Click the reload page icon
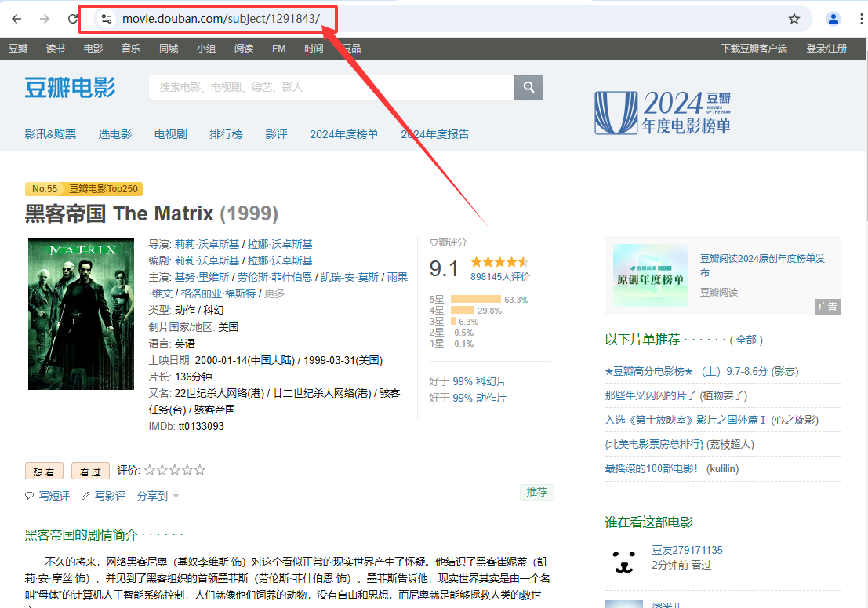Screen dimensions: 868x608 click(x=73, y=19)
